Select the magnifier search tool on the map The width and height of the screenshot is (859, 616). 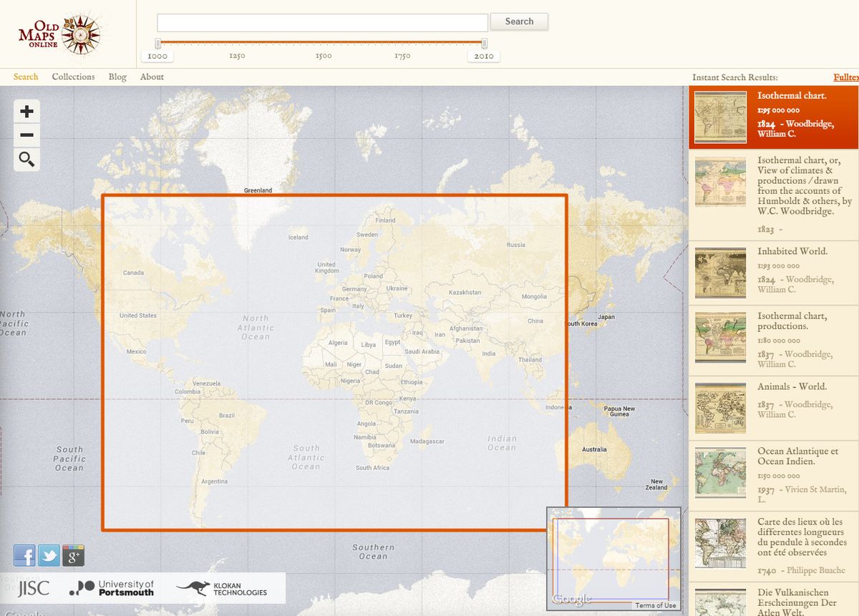(26, 160)
